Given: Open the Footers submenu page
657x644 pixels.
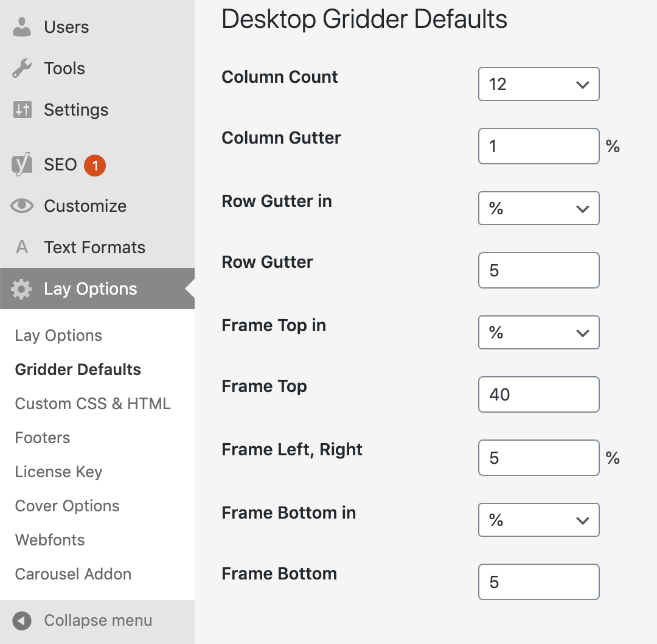Looking at the screenshot, I should (x=43, y=438).
